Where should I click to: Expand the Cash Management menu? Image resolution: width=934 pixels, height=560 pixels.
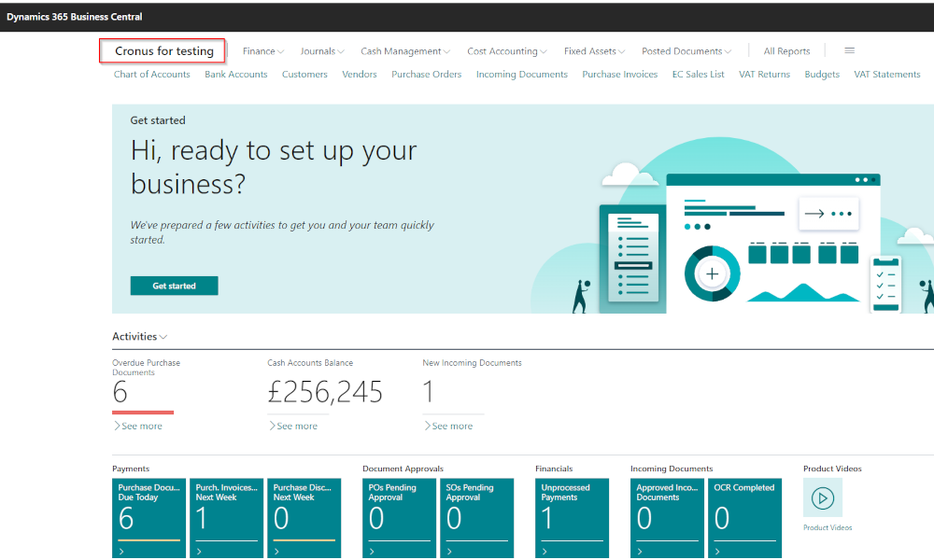(x=405, y=51)
